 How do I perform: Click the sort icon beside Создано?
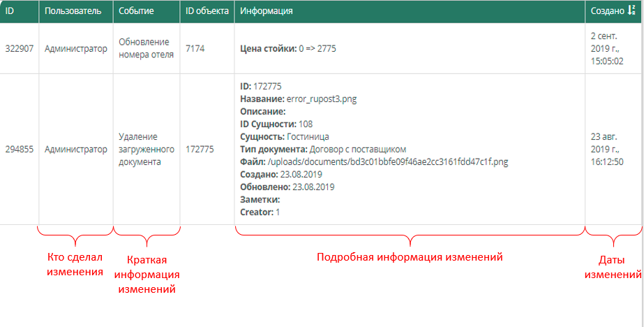pyautogui.click(x=631, y=12)
